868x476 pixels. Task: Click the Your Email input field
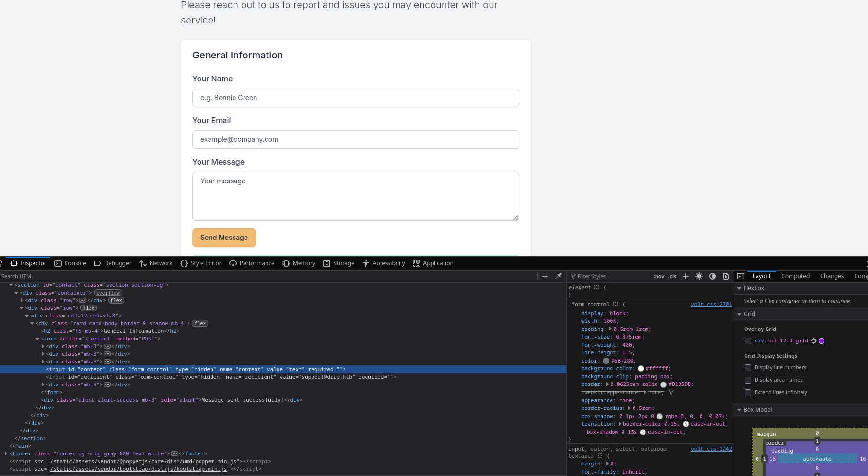[356, 139]
